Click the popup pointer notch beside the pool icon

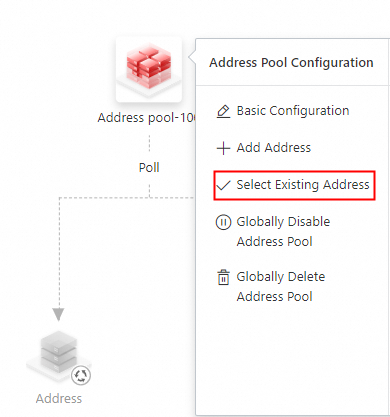pos(192,57)
